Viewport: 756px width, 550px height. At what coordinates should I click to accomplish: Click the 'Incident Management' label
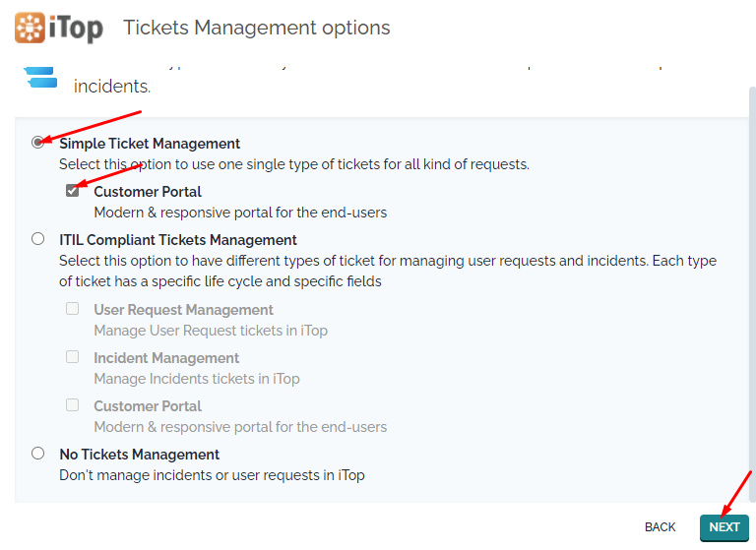pos(166,358)
